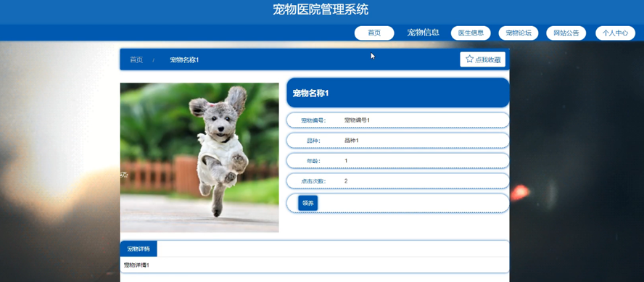Click the 点我收藏 favorite button

click(482, 59)
